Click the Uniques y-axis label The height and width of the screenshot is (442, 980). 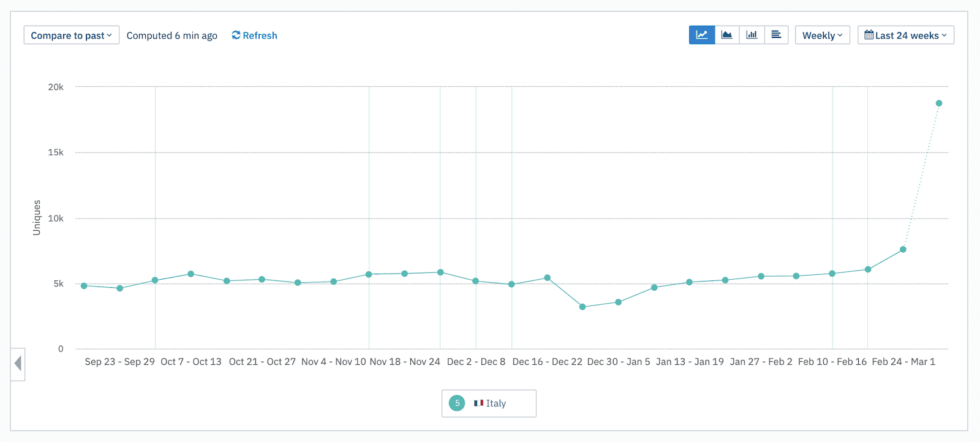pos(37,217)
